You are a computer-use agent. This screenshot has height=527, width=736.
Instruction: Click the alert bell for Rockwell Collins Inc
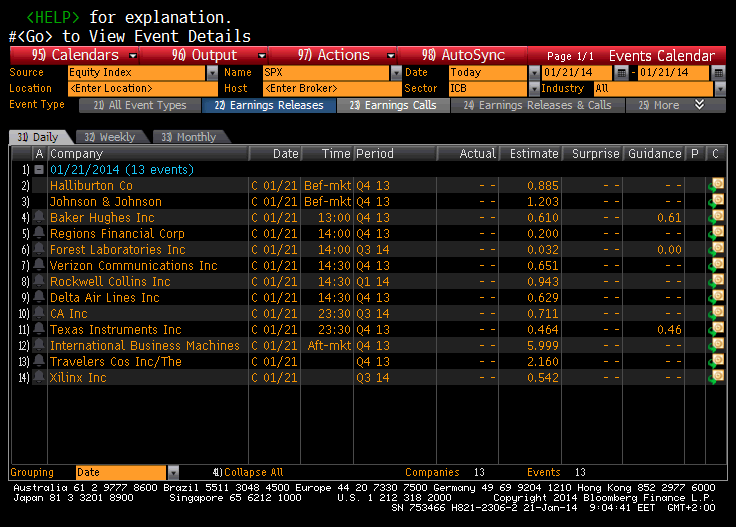click(39, 281)
